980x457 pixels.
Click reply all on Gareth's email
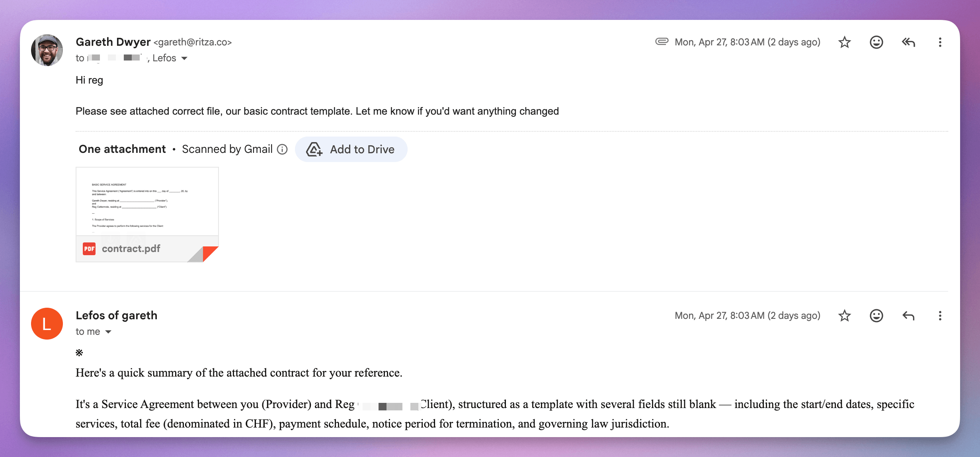908,42
